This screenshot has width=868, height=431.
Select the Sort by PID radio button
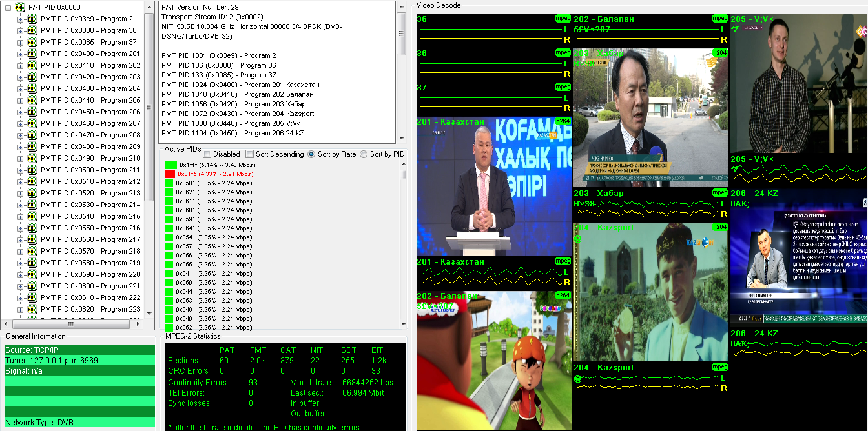coord(363,154)
